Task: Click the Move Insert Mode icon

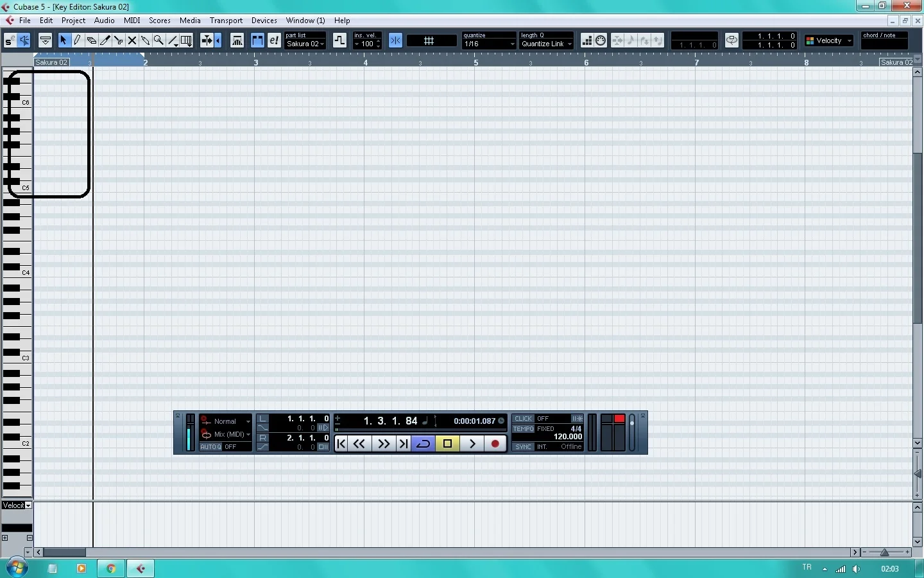Action: pyautogui.click(x=617, y=40)
